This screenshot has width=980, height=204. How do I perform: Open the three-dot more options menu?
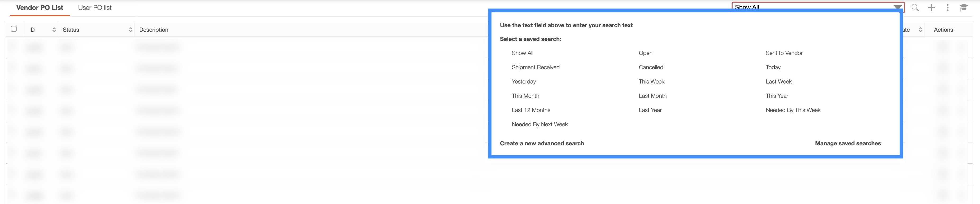[x=947, y=8]
